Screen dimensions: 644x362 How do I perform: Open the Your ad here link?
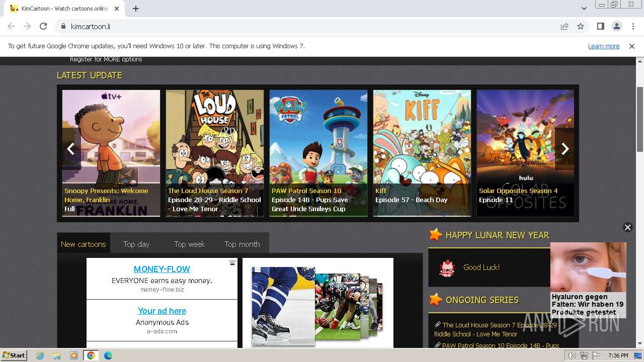[162, 311]
